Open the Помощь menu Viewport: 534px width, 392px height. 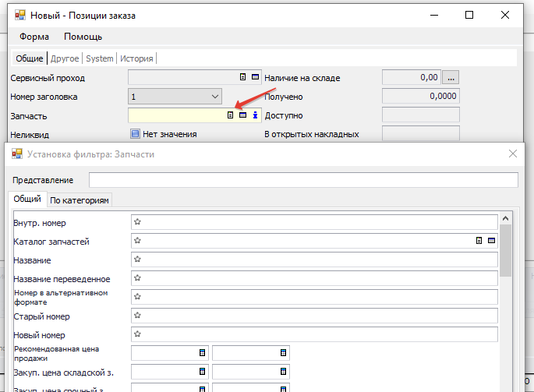[x=83, y=37]
